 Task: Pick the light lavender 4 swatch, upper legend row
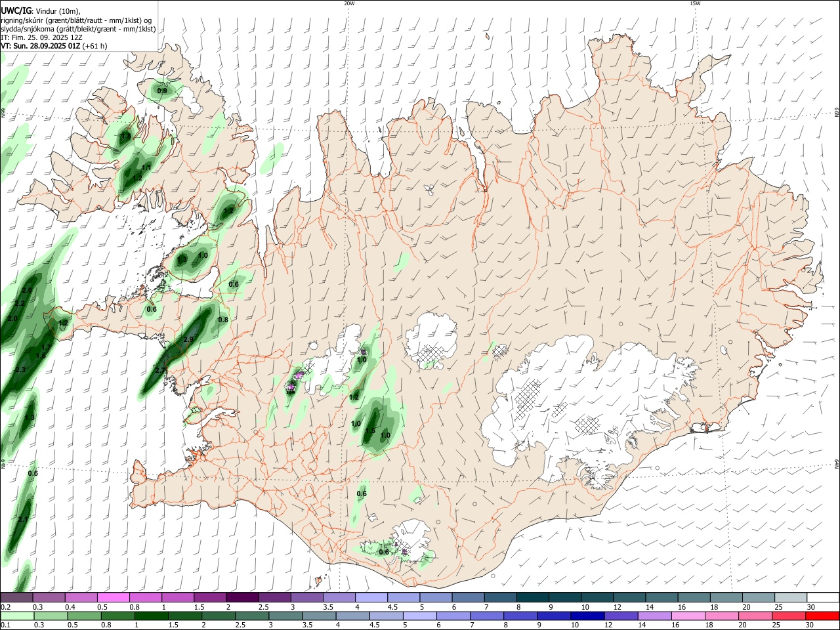coord(371,597)
